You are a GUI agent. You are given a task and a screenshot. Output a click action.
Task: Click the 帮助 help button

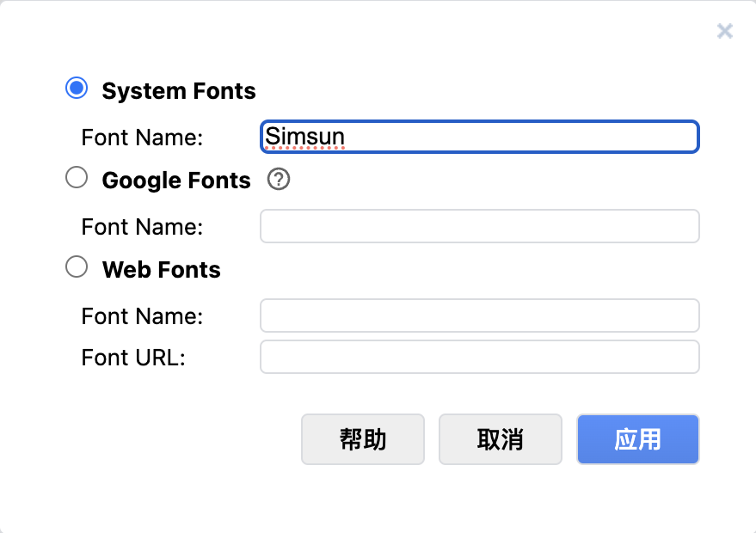point(362,439)
